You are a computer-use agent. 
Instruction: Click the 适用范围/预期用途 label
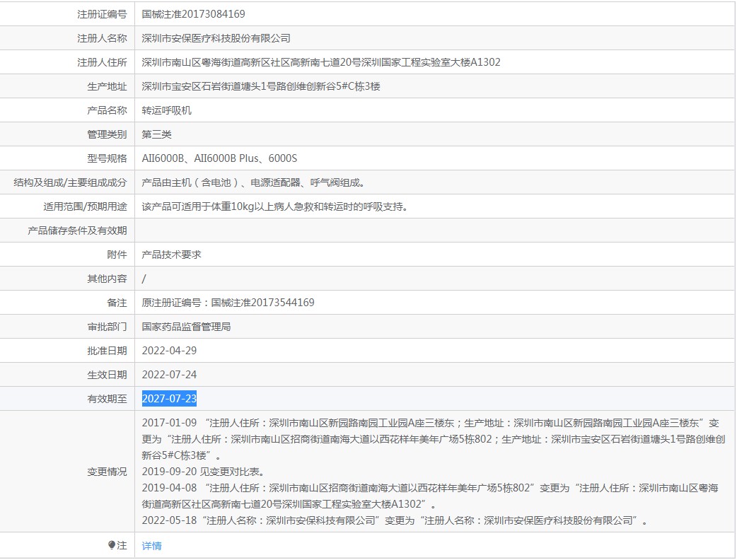point(85,206)
